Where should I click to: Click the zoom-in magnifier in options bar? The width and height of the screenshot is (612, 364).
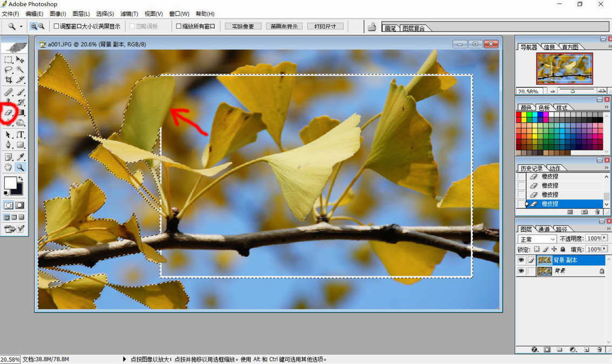pyautogui.click(x=34, y=26)
